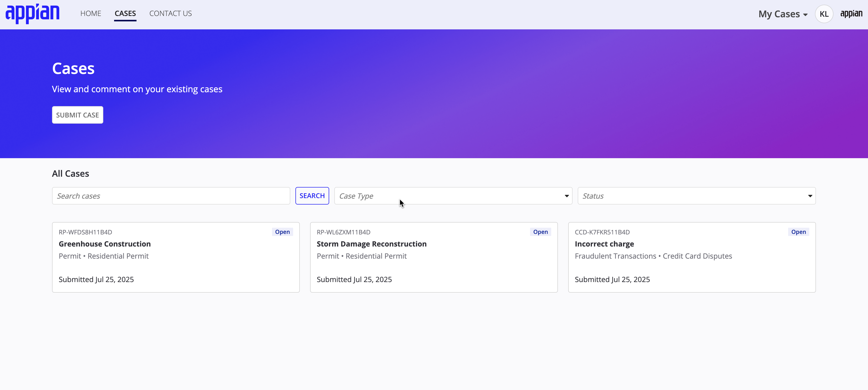Open the Storm Damage Reconstruction case
The image size is (868, 390).
coord(371,244)
